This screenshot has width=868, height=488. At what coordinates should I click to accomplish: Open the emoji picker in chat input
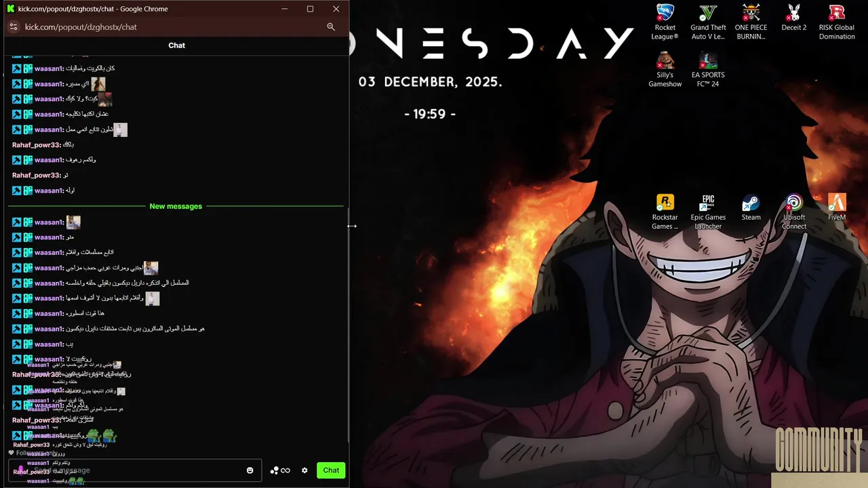click(250, 470)
